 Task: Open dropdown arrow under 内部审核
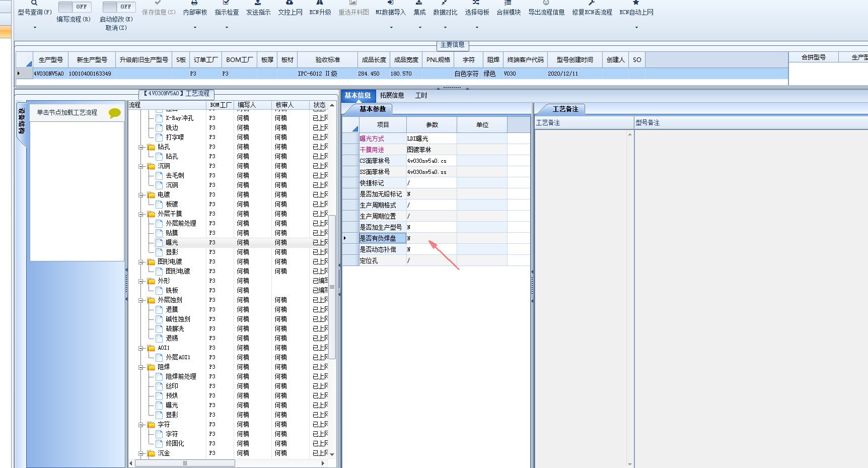(195, 28)
